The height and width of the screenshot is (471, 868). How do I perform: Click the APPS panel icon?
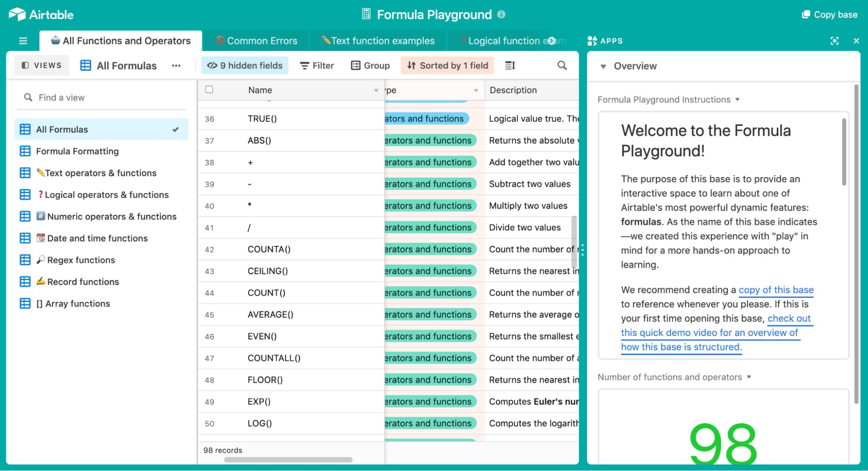(592, 41)
